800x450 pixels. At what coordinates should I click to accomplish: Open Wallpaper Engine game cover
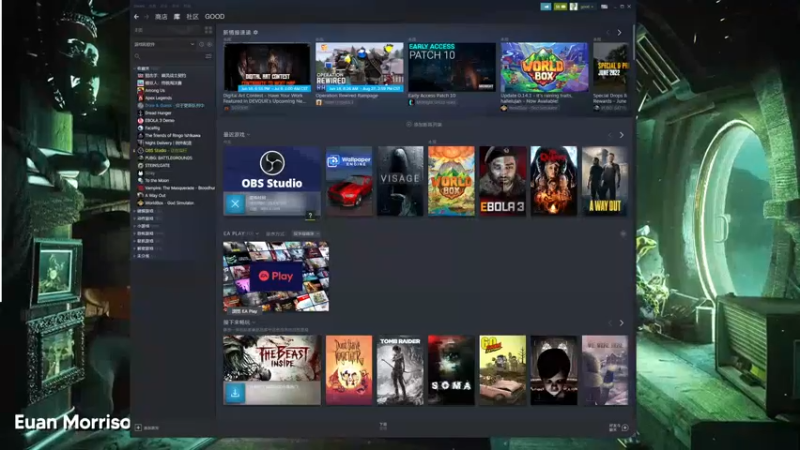click(349, 181)
